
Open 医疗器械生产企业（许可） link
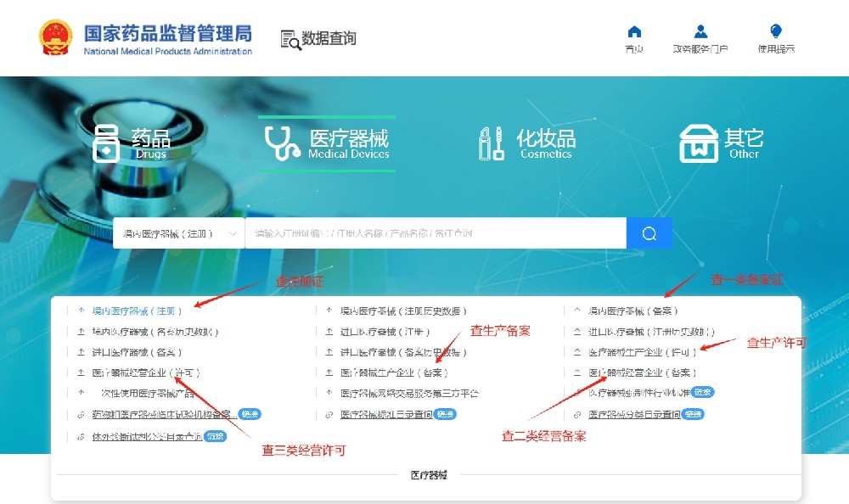click(643, 352)
